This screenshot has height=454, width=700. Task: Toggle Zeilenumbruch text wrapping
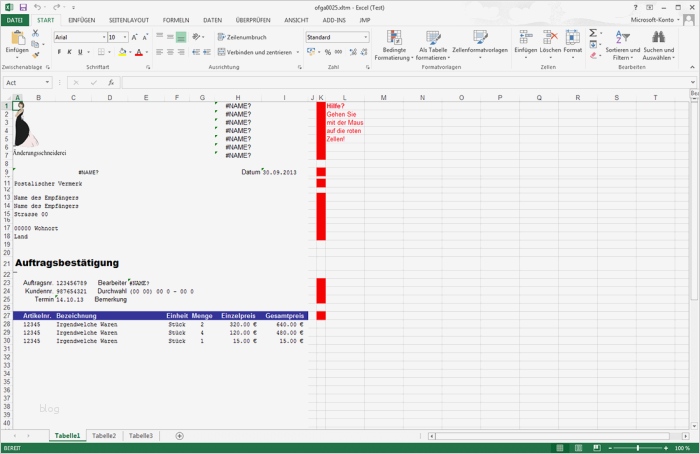242,37
